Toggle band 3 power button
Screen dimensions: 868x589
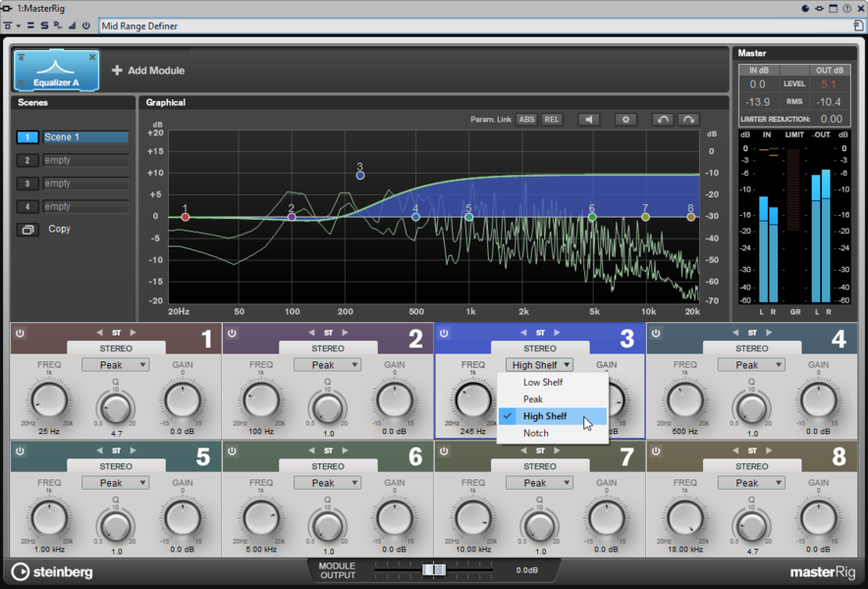tap(444, 333)
